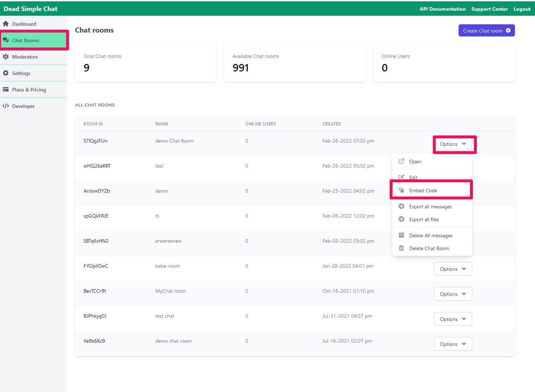Image resolution: width=535 pixels, height=392 pixels.
Task: Open Settings page in sidebar
Action: click(x=33, y=73)
